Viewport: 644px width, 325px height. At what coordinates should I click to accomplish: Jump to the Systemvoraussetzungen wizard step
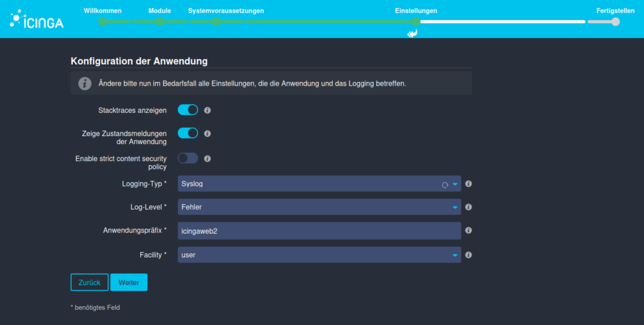pos(216,21)
